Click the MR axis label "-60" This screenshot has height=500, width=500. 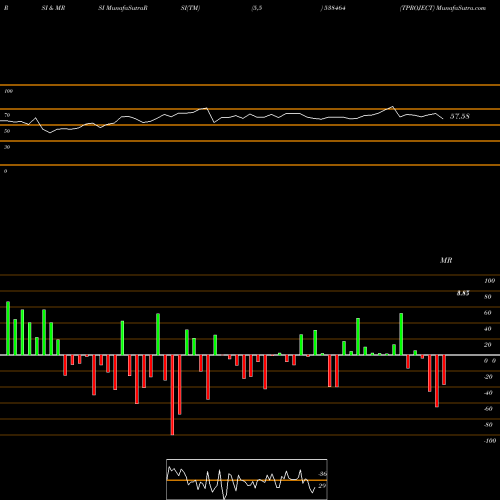pyautogui.click(x=488, y=409)
